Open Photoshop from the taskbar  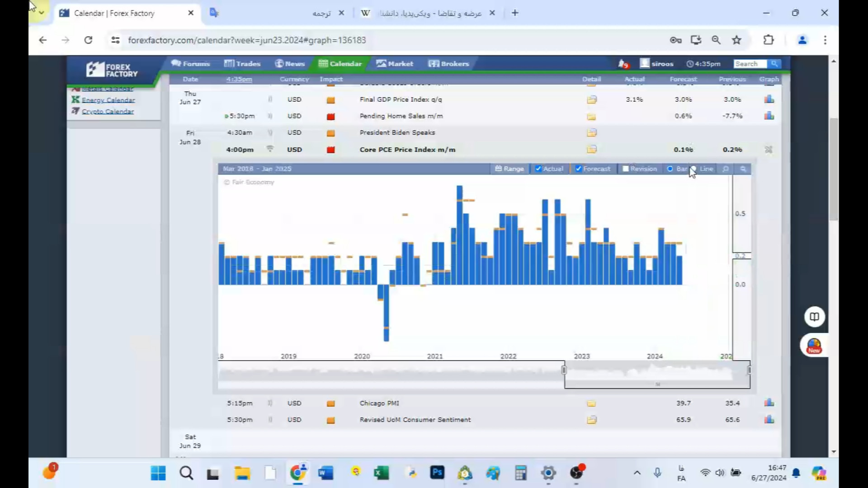[x=437, y=473]
